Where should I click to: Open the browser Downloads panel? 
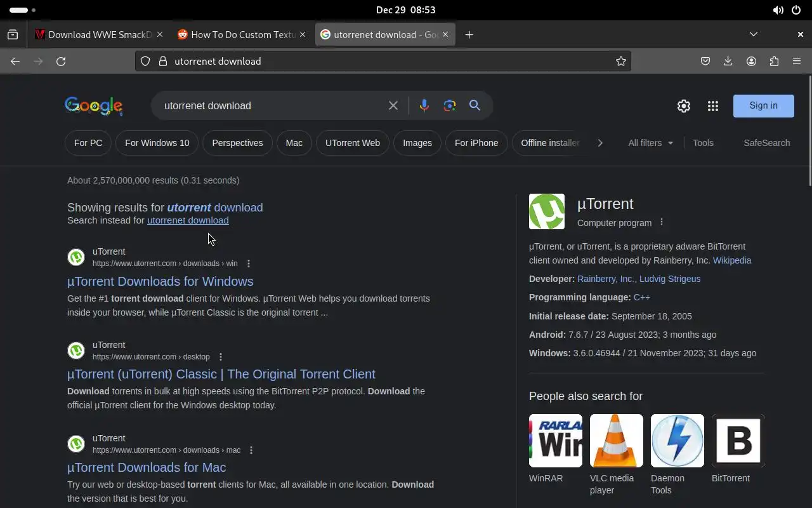tap(728, 61)
